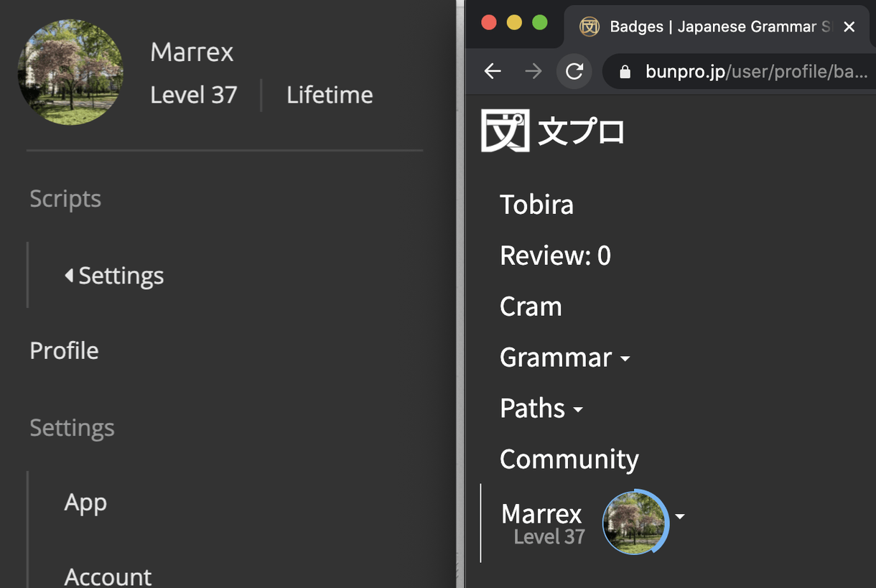The height and width of the screenshot is (588, 876).
Task: Open the Community link
Action: pyautogui.click(x=569, y=459)
